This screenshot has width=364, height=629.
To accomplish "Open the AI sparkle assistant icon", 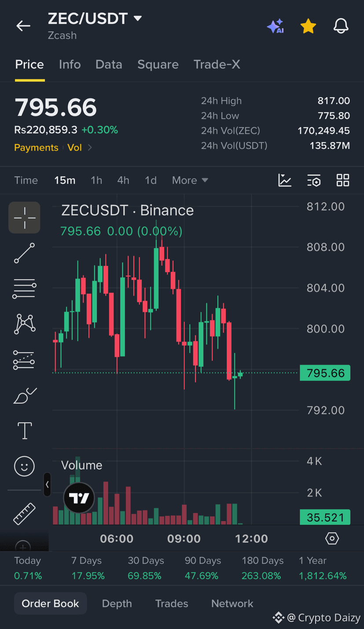I will [x=275, y=26].
